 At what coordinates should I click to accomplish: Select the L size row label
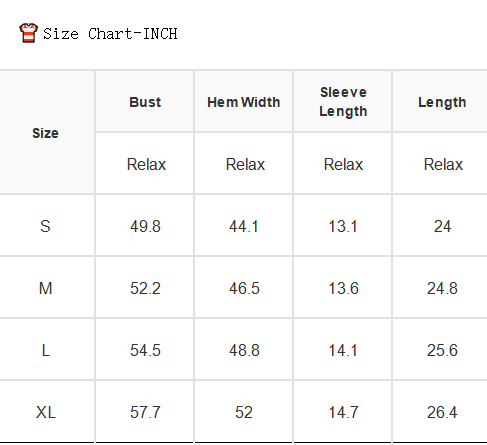(46, 350)
